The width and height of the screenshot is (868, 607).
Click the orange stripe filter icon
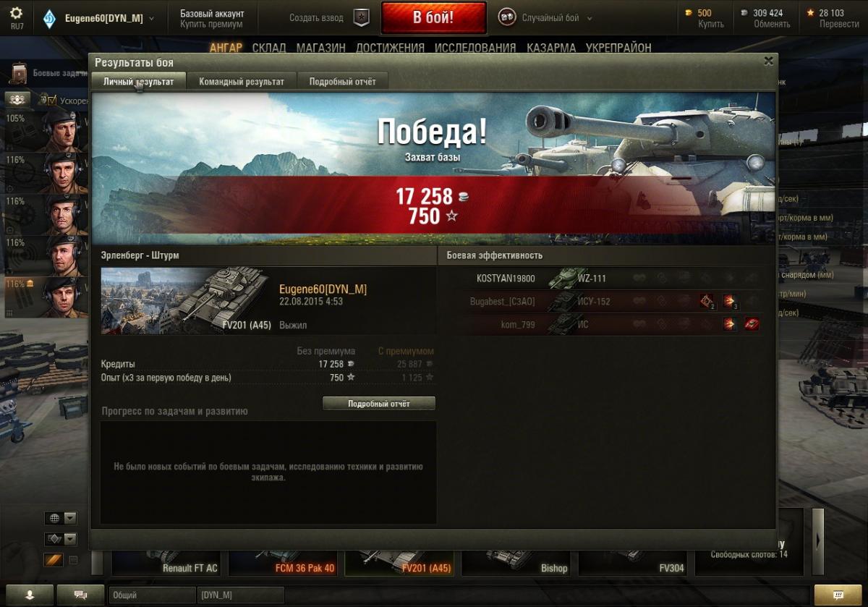(x=54, y=559)
